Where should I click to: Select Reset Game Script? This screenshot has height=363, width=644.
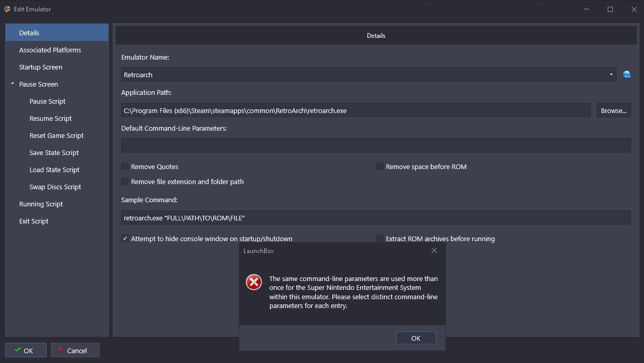57,135
